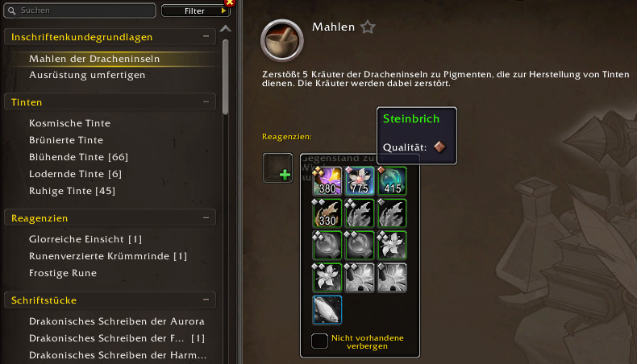The image size is (637, 364).
Task: Collapse the Inschriftenkundegrundlagen category
Action: tap(206, 36)
